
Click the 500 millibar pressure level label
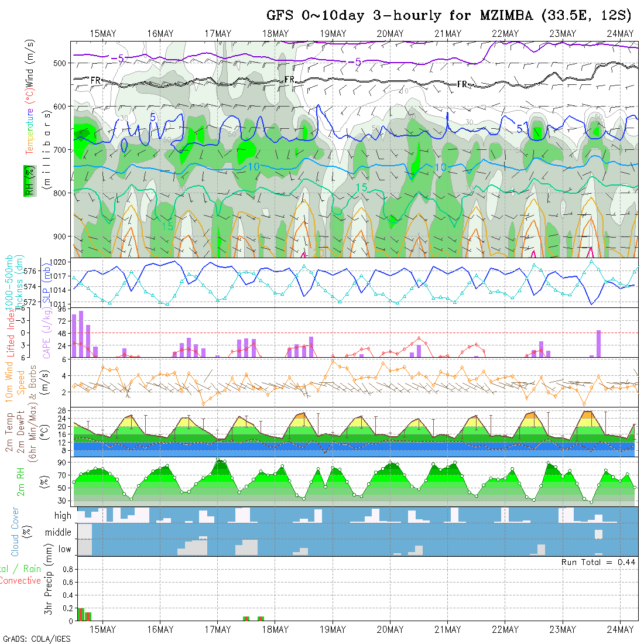tap(60, 63)
